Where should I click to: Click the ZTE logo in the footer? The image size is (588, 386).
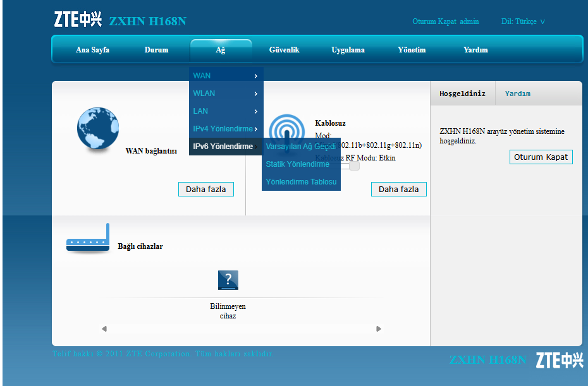click(560, 359)
